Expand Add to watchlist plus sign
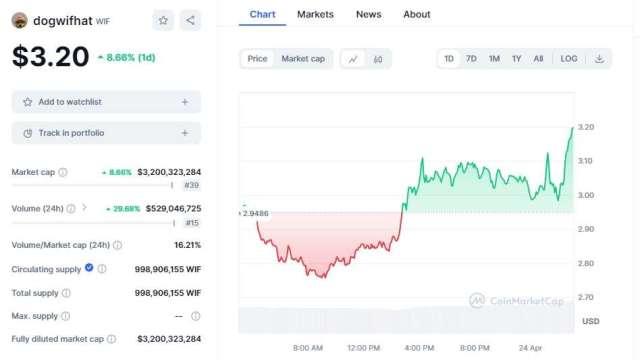This screenshot has width=640, height=360. pyautogui.click(x=185, y=102)
